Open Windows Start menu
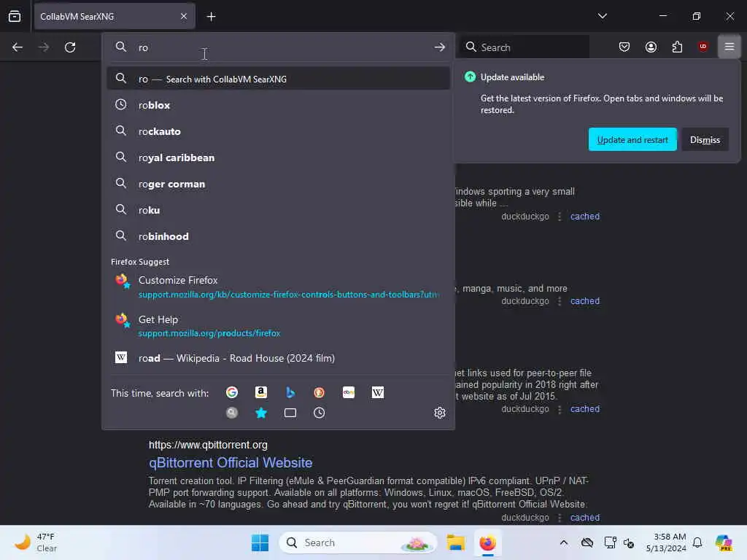The image size is (747, 560). tap(260, 542)
